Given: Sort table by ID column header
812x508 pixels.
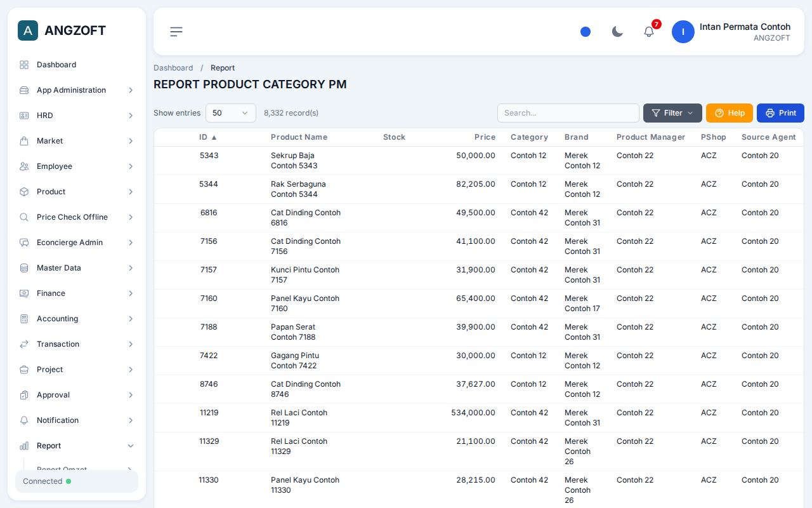Looking at the screenshot, I should [x=208, y=137].
